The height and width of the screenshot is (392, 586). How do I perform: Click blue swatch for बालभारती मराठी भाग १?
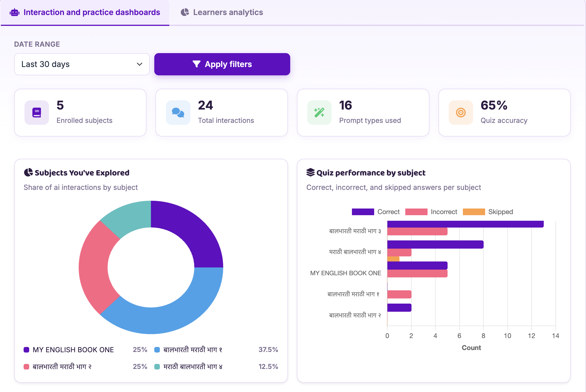(x=157, y=350)
